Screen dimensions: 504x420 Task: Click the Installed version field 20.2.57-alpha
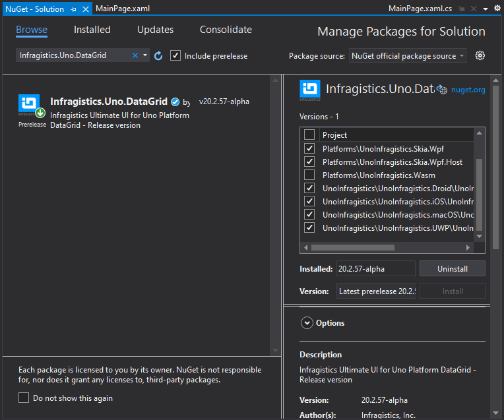point(376,268)
